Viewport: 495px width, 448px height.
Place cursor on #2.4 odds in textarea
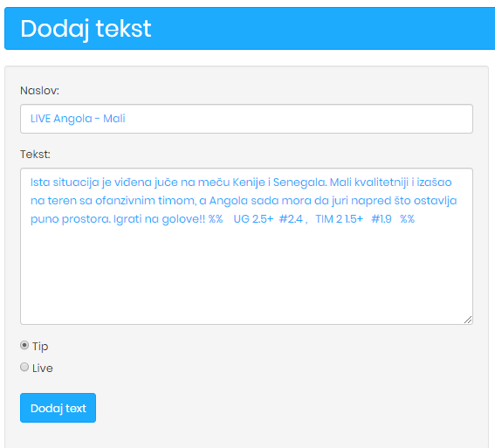[x=291, y=219]
